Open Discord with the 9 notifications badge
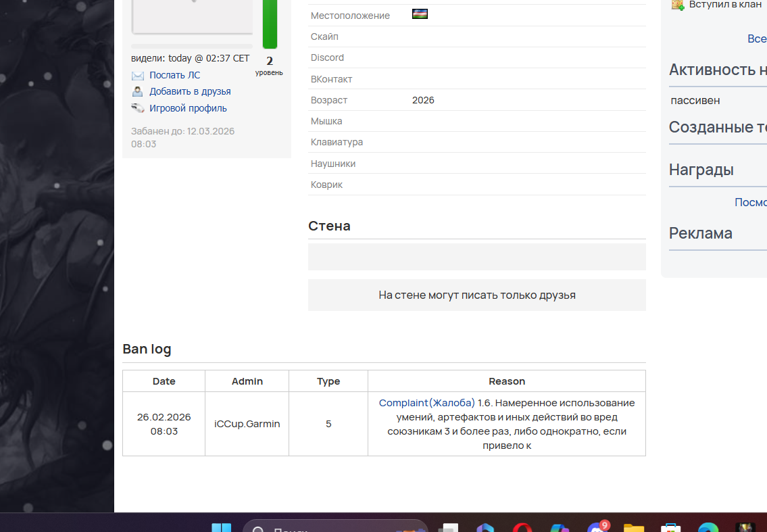The image size is (767, 532). 597,527
